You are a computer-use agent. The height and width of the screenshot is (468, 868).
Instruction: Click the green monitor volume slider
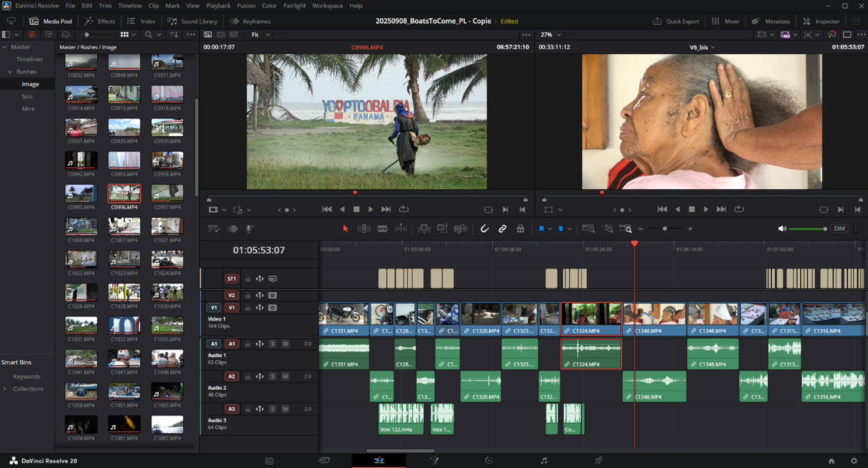pyautogui.click(x=806, y=229)
